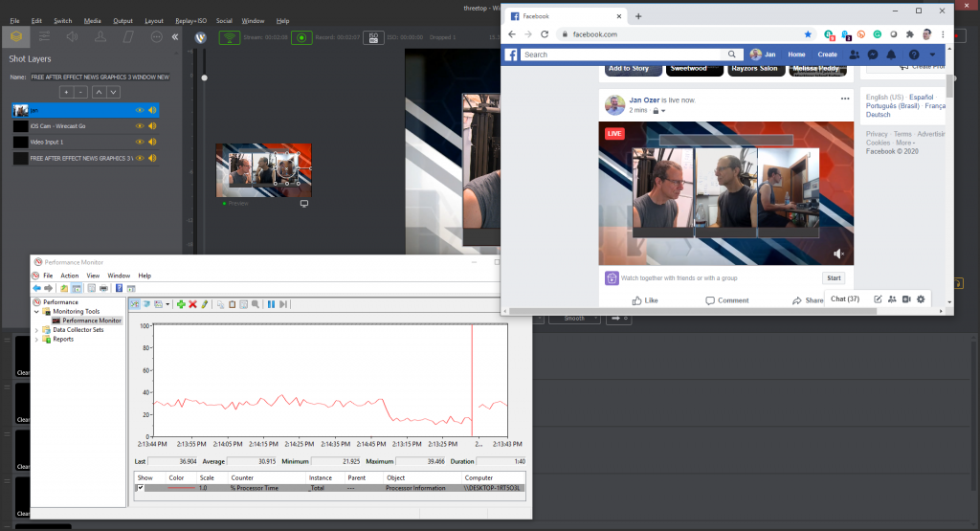The image size is (980, 531).
Task: Click the green add counter plus icon
Action: (181, 303)
